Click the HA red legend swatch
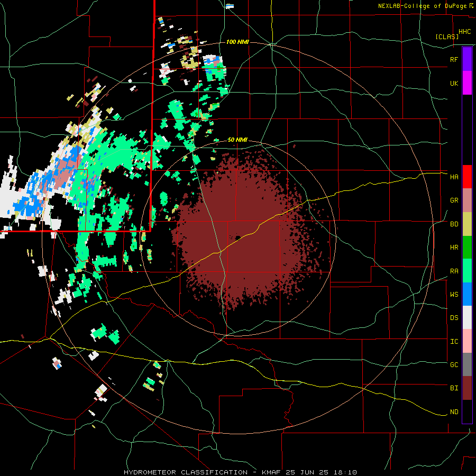The height and width of the screenshot is (476, 476). click(x=467, y=177)
